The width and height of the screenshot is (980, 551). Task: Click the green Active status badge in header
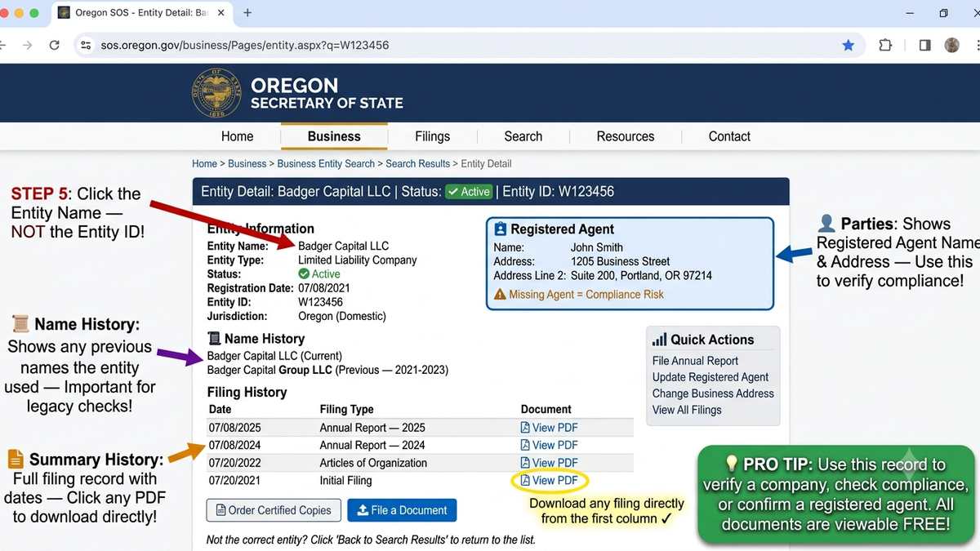pyautogui.click(x=469, y=192)
